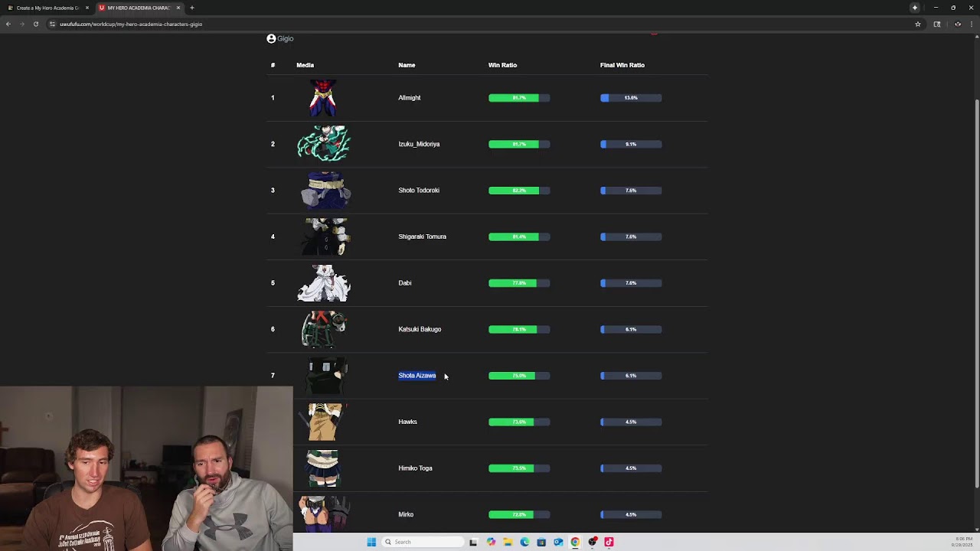Click the Gemini sparkle button in the title bar
This screenshot has width=980, height=551.
click(x=914, y=8)
